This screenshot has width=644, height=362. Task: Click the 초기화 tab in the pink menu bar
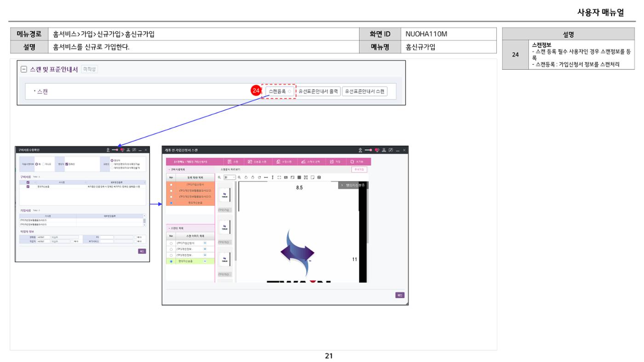pos(358,162)
